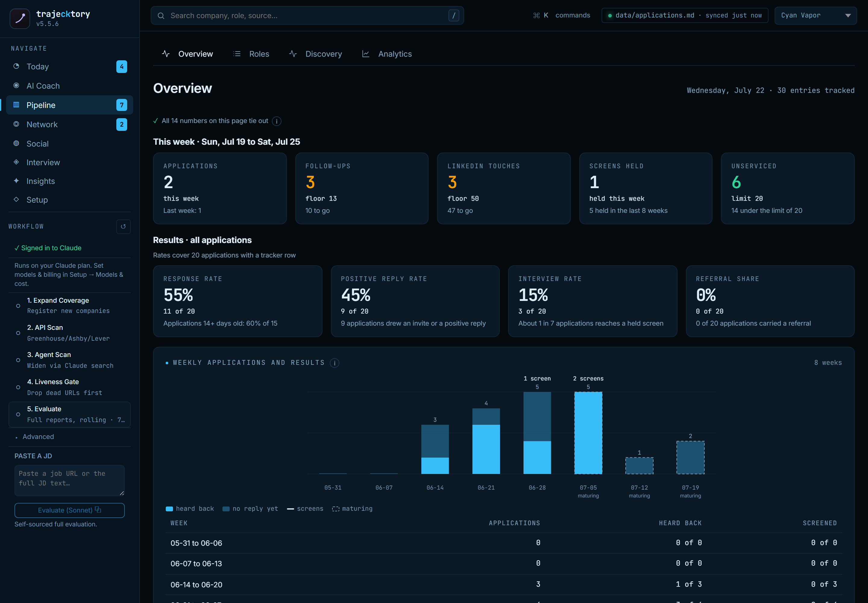This screenshot has height=603, width=868.
Task: Open the LinkedIn Touches card
Action: pyautogui.click(x=504, y=188)
